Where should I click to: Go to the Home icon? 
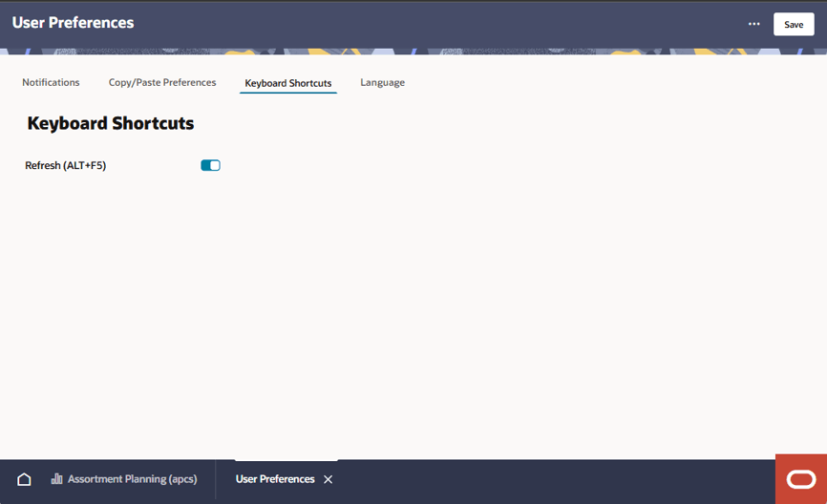coord(24,479)
